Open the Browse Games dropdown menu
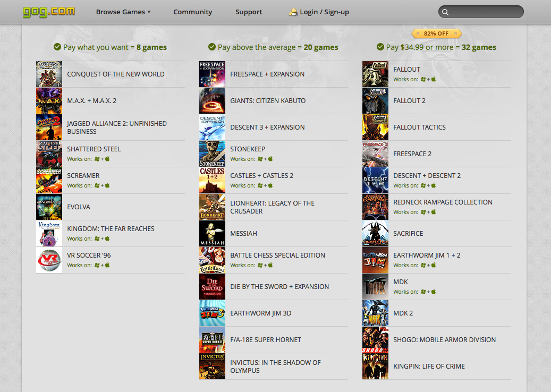This screenshot has width=551, height=392. coord(123,12)
